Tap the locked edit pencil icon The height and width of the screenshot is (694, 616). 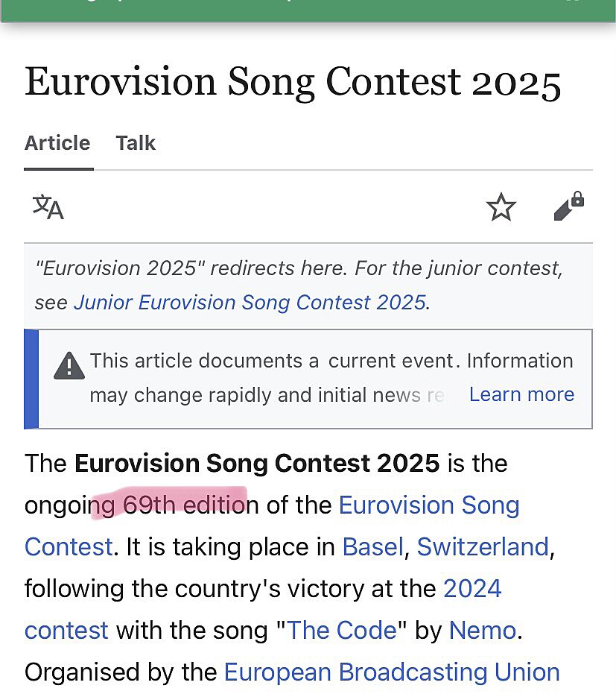tap(568, 206)
